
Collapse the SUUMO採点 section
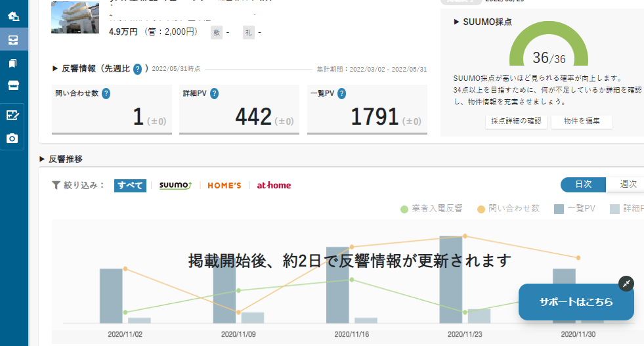[x=483, y=22]
